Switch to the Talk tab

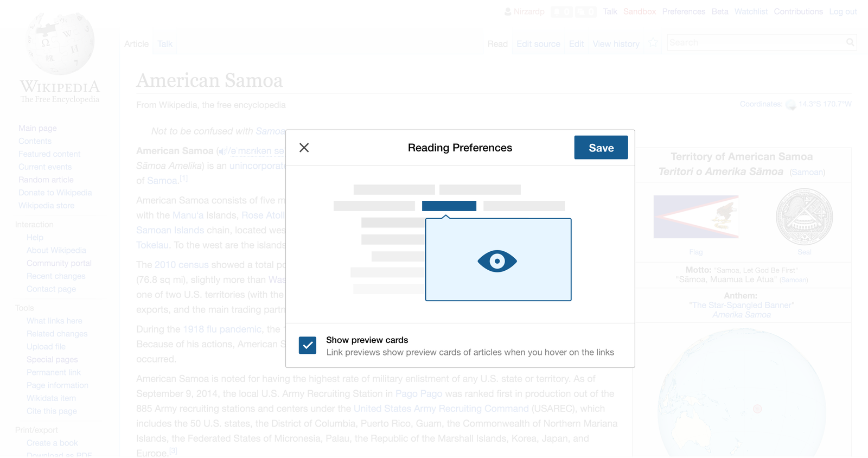point(165,44)
